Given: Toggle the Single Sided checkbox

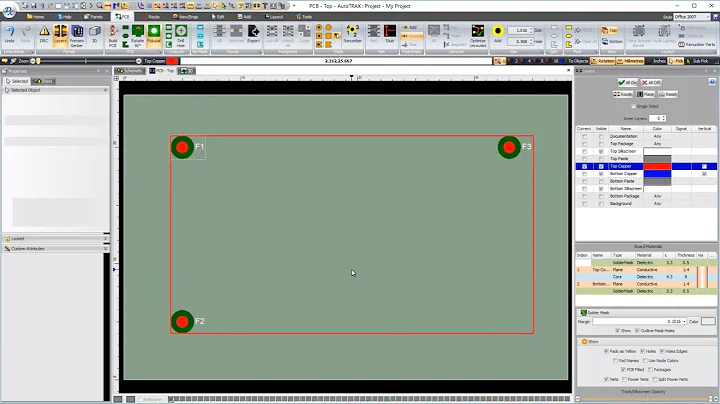Looking at the screenshot, I should (x=633, y=107).
